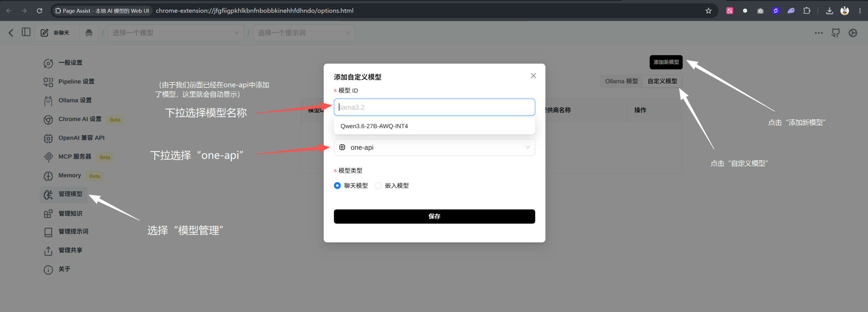This screenshot has height=312, width=868.
Task: Click the browser forward arrow
Action: 24,11
